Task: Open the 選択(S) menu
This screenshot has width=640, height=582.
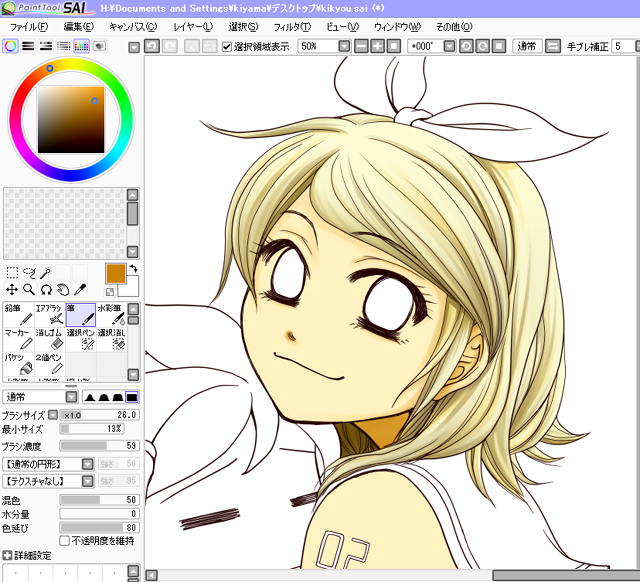Action: pyautogui.click(x=243, y=27)
